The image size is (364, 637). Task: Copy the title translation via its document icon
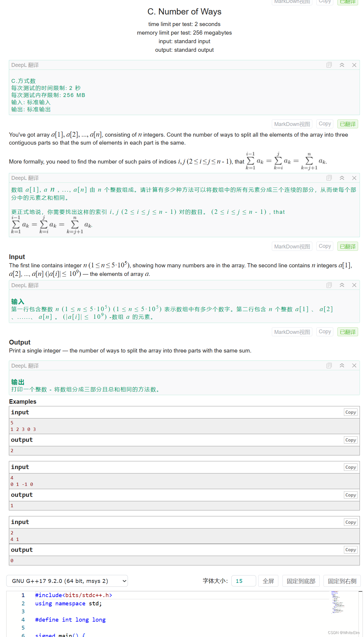(329, 65)
